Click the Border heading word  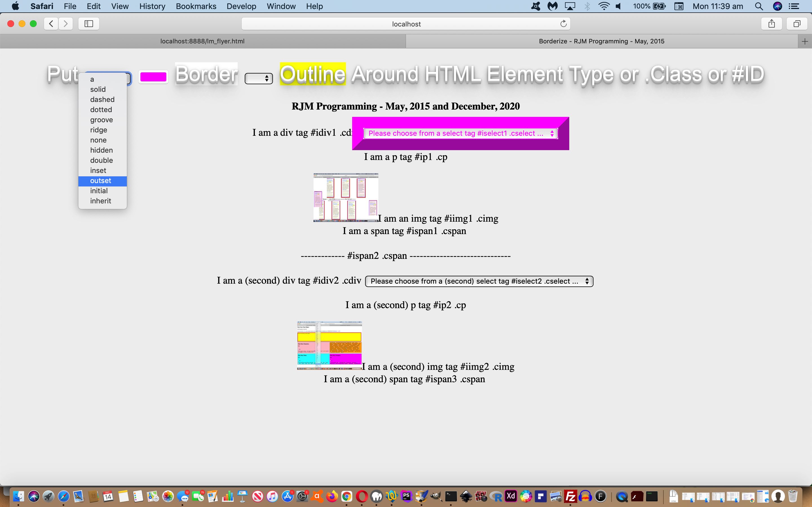click(x=206, y=74)
